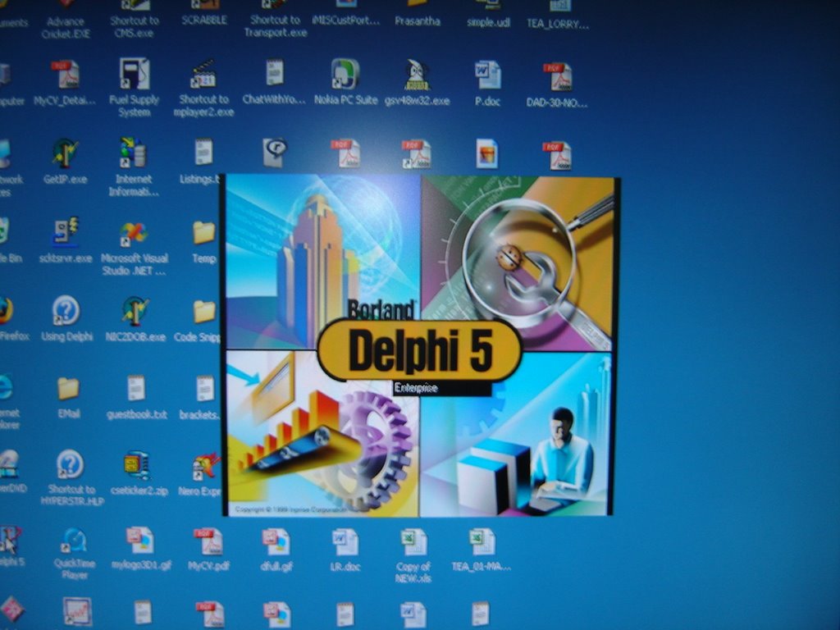Select the NIC2DOB.exe icon
The height and width of the screenshot is (630, 840).
pyautogui.click(x=134, y=311)
